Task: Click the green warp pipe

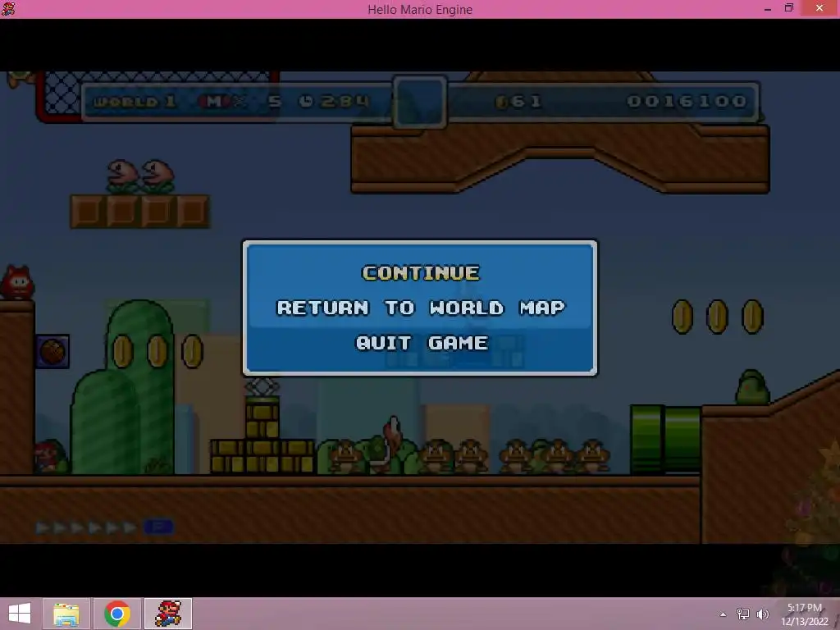Action: pos(665,439)
